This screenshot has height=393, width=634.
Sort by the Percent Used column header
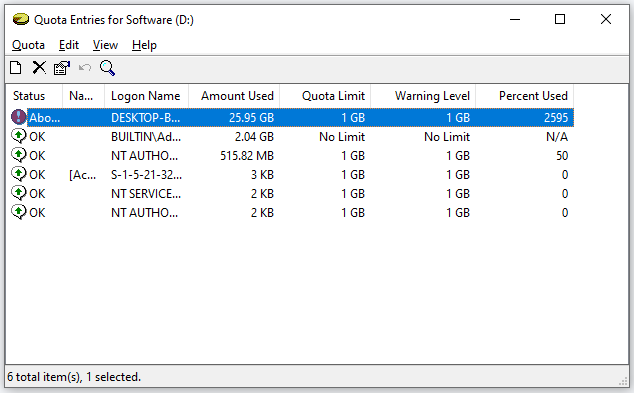tap(525, 96)
